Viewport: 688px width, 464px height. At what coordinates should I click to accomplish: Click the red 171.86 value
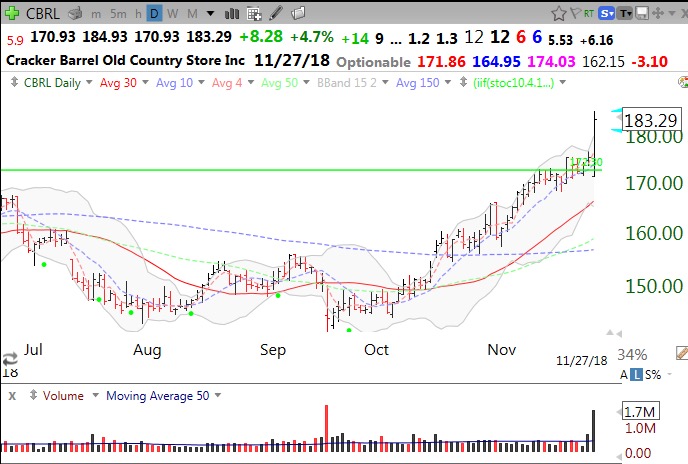441,61
